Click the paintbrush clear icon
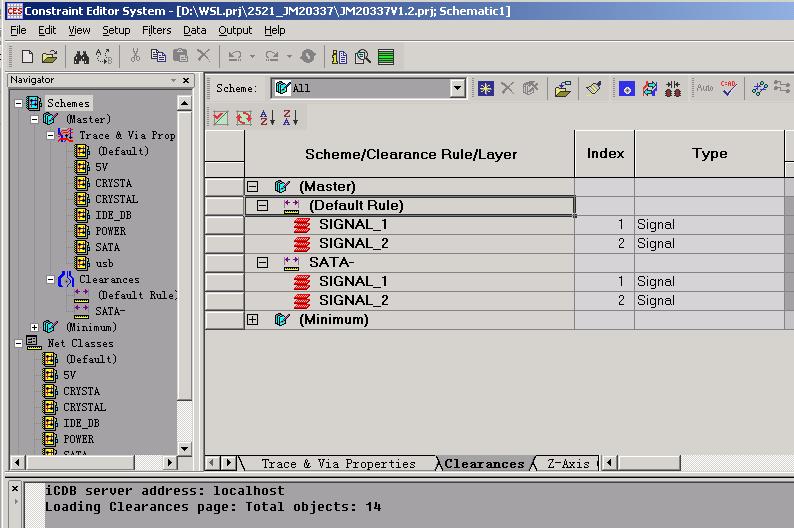 tap(593, 88)
